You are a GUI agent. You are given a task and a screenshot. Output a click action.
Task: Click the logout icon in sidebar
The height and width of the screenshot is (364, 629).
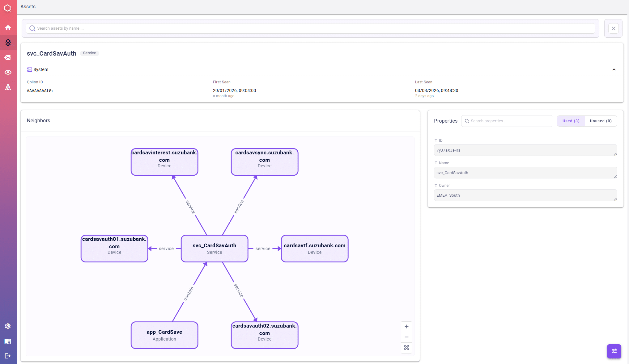point(8,356)
